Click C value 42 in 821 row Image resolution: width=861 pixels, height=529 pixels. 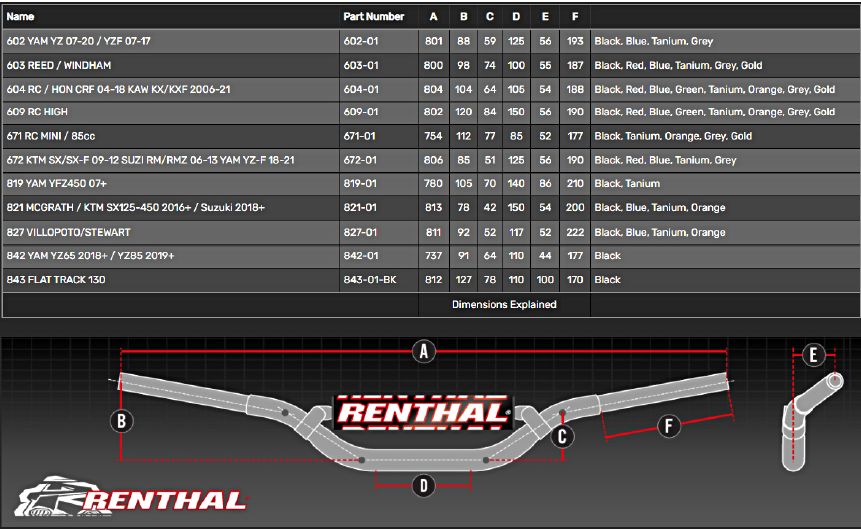490,208
